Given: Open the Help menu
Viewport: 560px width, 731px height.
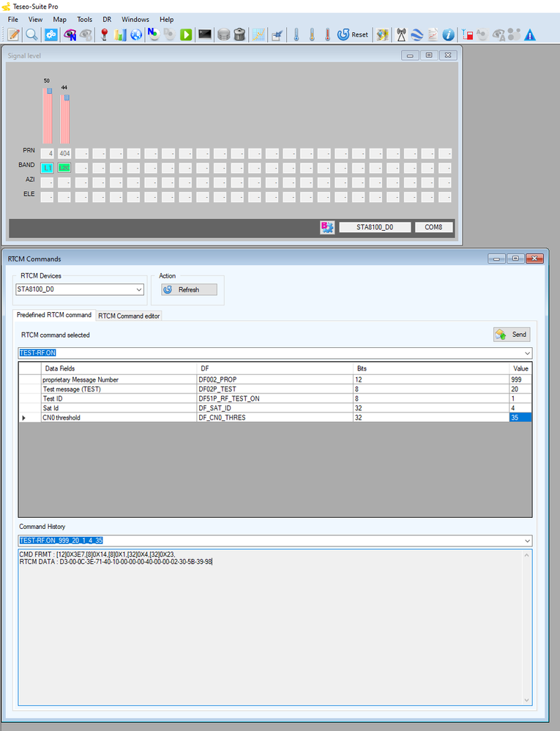Looking at the screenshot, I should coord(166,20).
